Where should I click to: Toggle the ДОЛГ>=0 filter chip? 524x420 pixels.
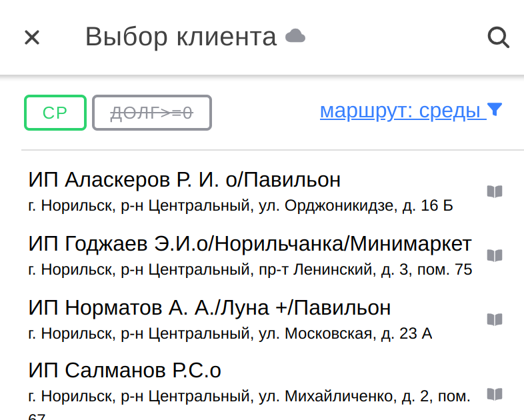pyautogui.click(x=152, y=113)
